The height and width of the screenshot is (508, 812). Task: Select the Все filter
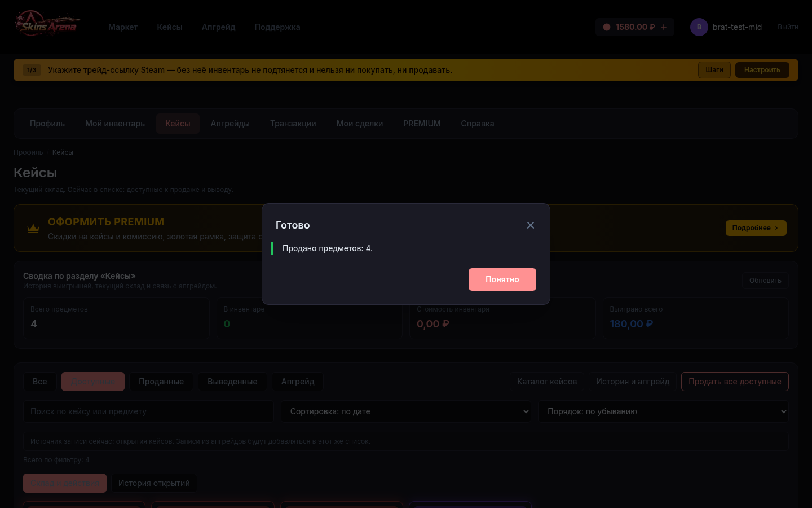click(x=40, y=382)
